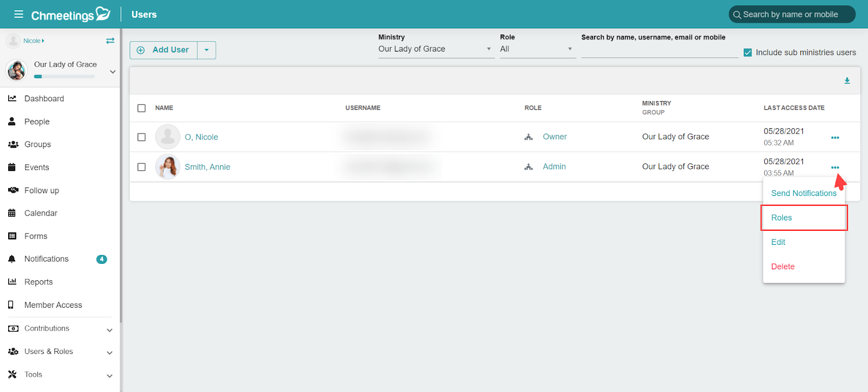
Task: Click the Add User button
Action: point(164,50)
